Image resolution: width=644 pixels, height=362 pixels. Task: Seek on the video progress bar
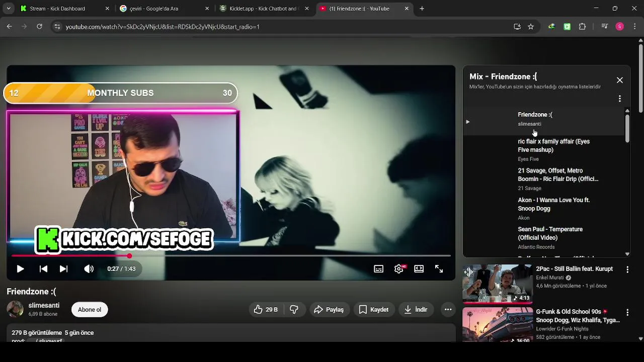(231, 256)
